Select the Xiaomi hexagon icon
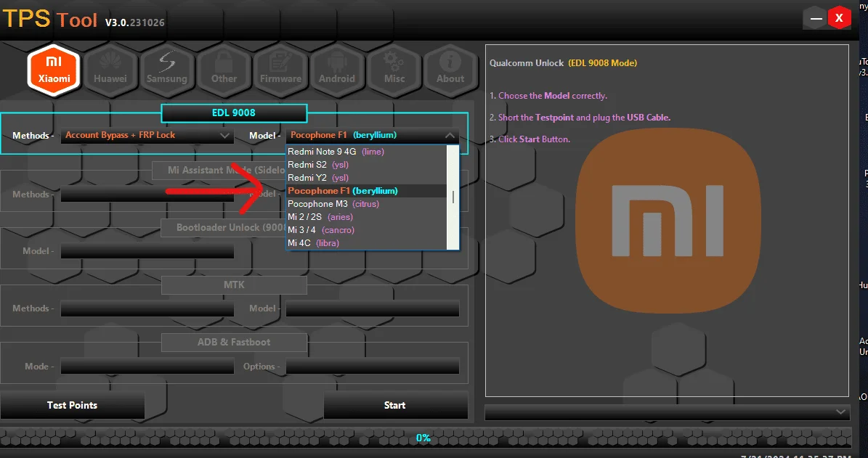Viewport: 868px width, 458px height. coord(54,70)
